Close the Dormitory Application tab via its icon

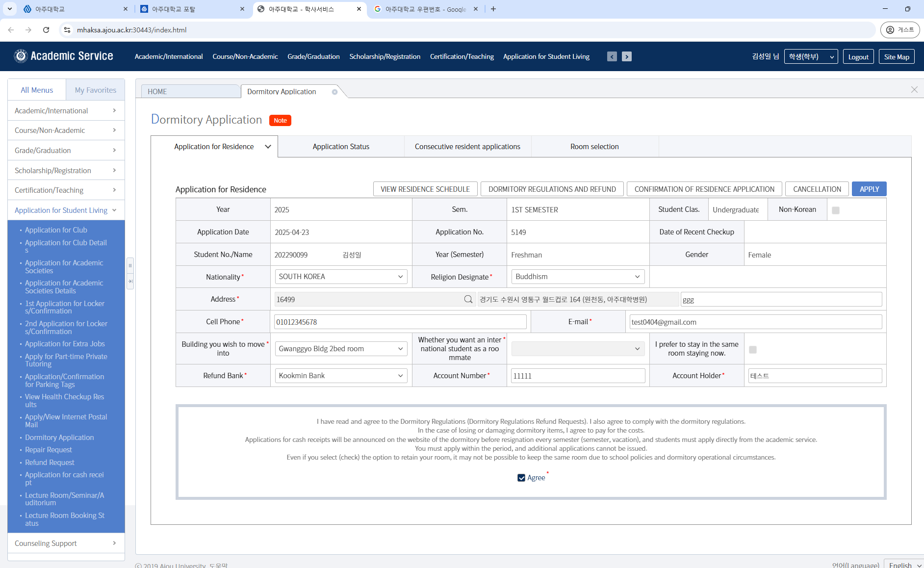[334, 92]
